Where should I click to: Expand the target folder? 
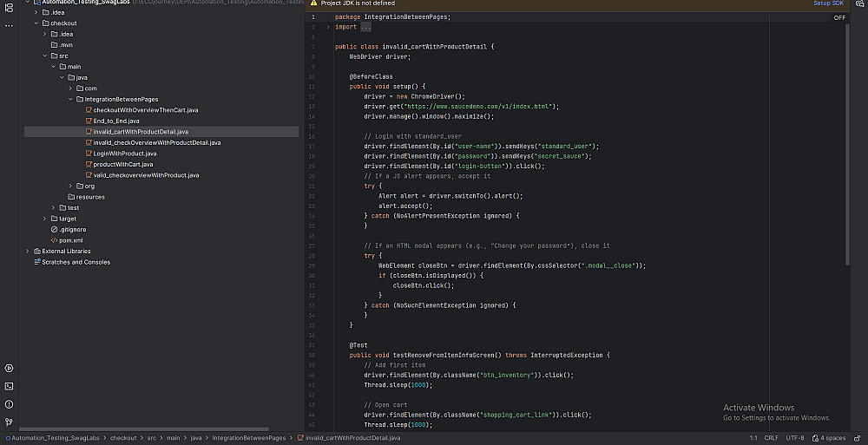[45, 219]
